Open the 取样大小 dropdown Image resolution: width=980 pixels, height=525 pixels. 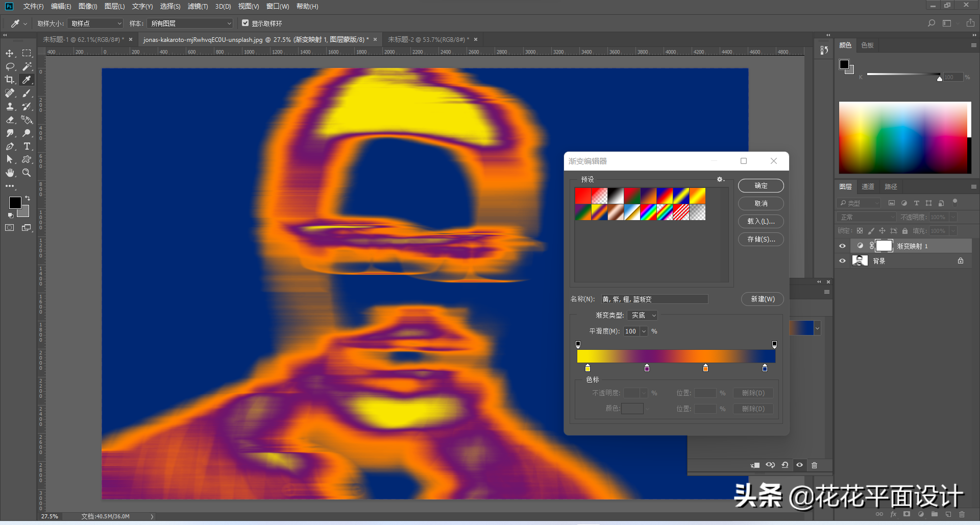point(95,23)
